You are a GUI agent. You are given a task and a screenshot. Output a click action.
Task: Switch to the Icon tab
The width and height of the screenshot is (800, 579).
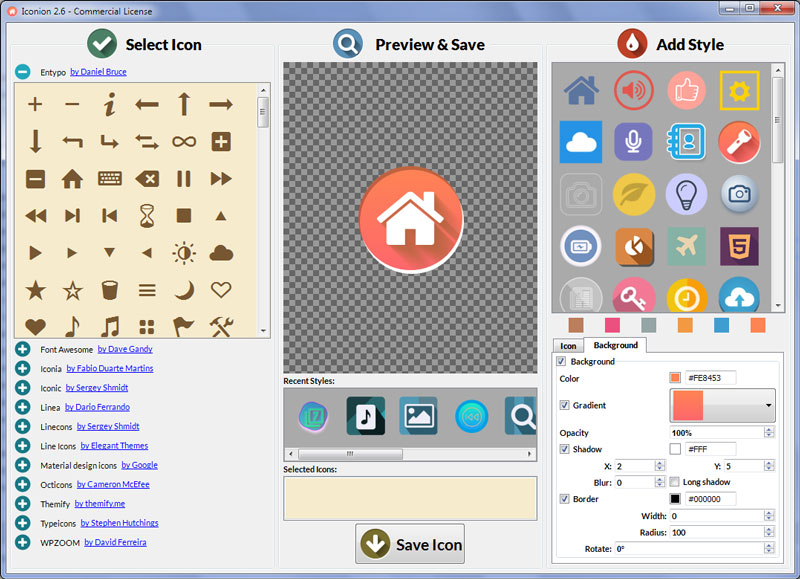tap(568, 346)
